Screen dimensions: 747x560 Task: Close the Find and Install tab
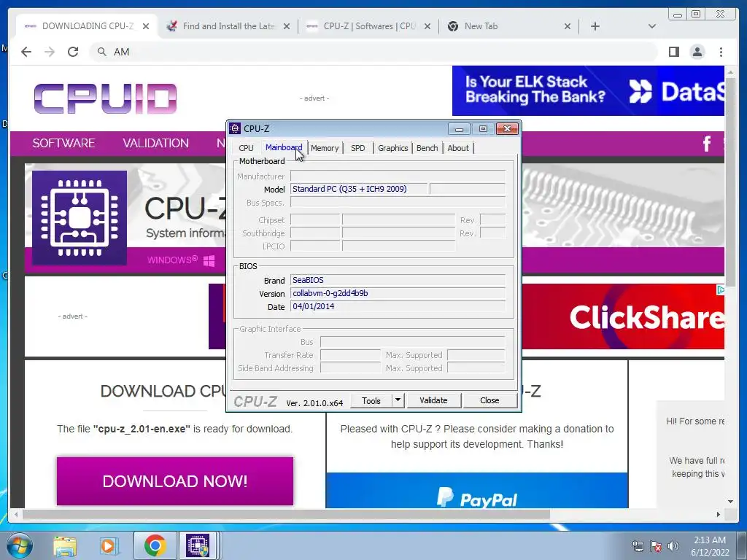[x=286, y=26]
